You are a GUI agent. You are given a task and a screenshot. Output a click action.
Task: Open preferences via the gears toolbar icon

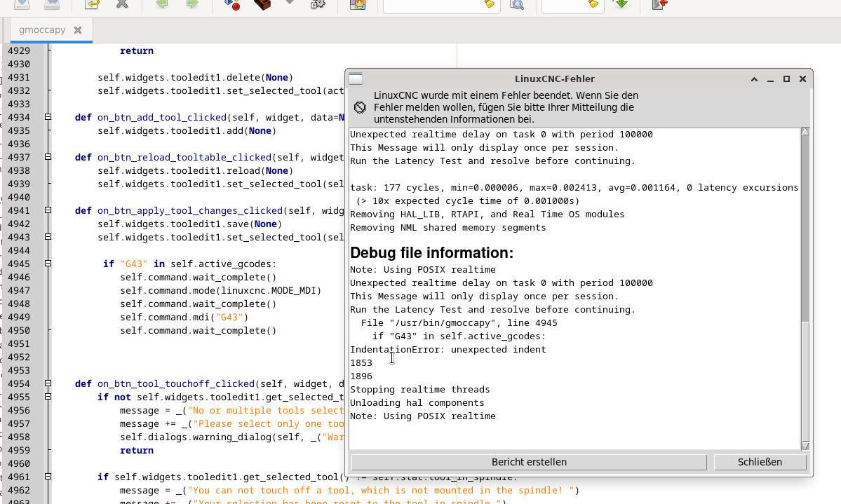tap(318, 4)
